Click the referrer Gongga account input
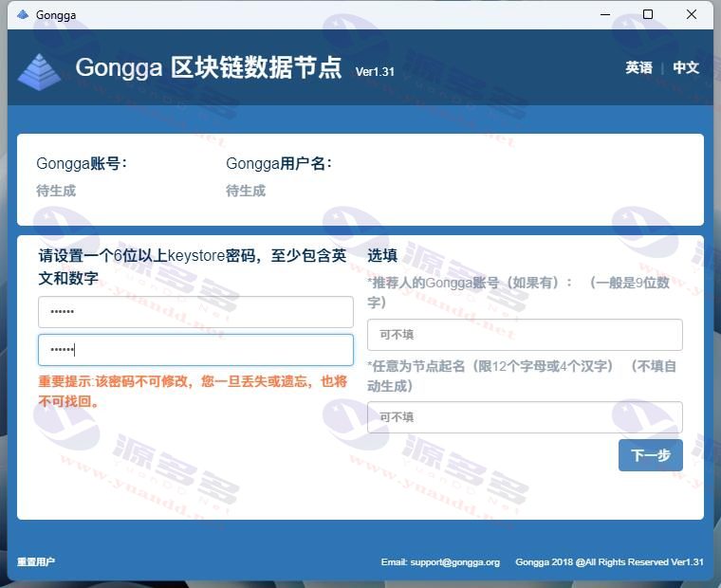Viewport: 721px width, 588px height. 525,335
